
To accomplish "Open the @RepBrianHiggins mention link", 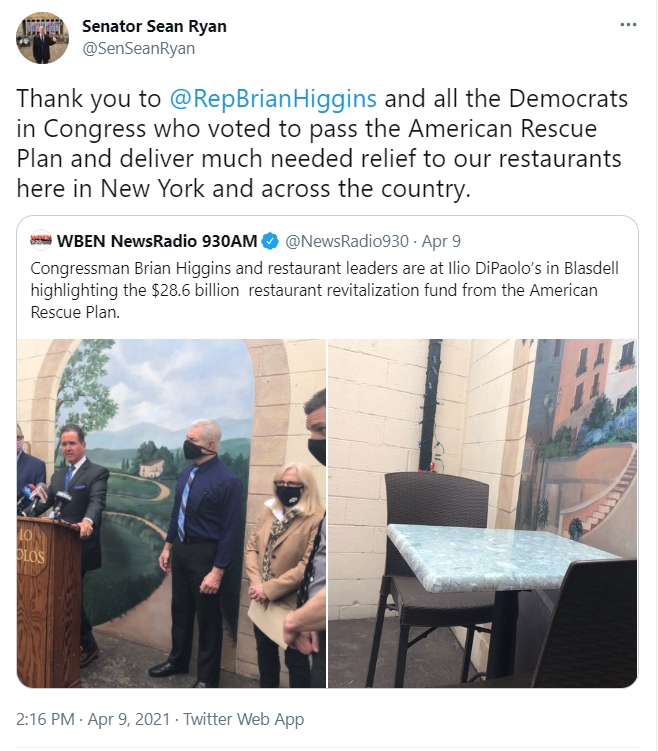I will pos(273,99).
